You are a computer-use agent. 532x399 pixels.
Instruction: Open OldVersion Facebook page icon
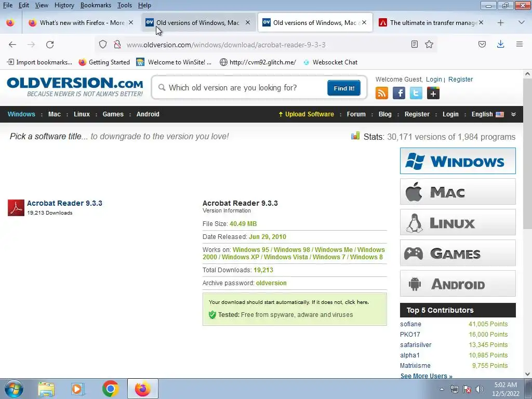tap(399, 93)
